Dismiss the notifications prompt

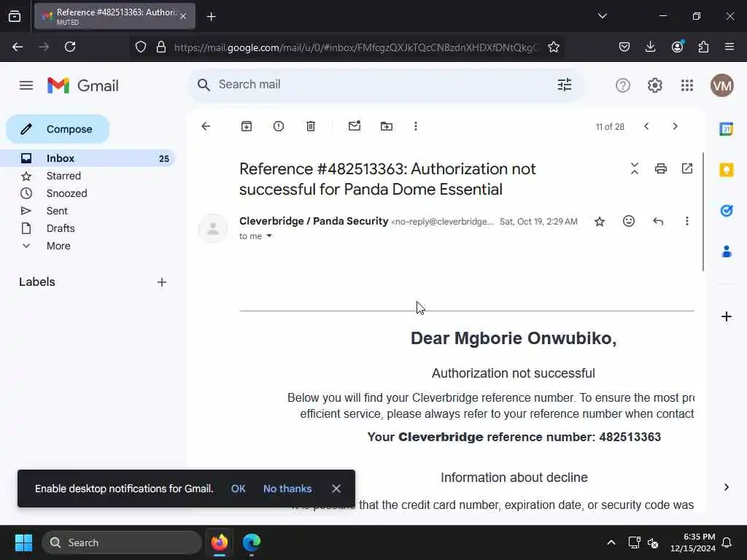point(336,489)
